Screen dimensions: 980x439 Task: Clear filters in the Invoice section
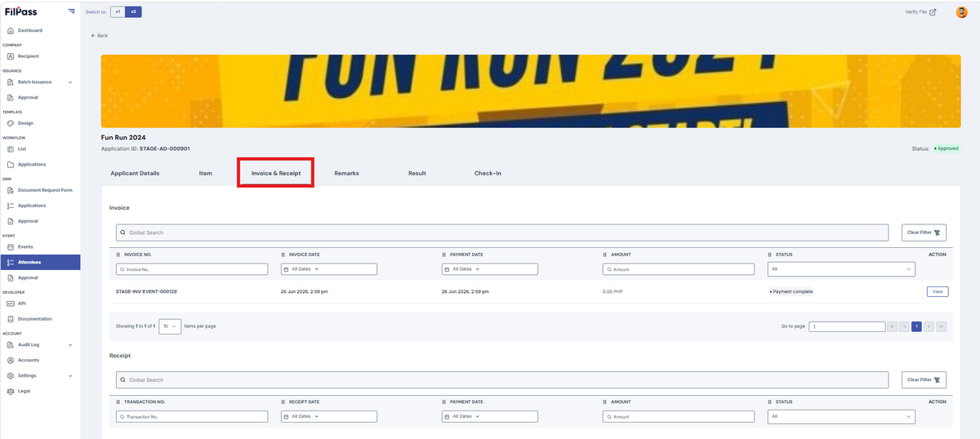point(924,233)
